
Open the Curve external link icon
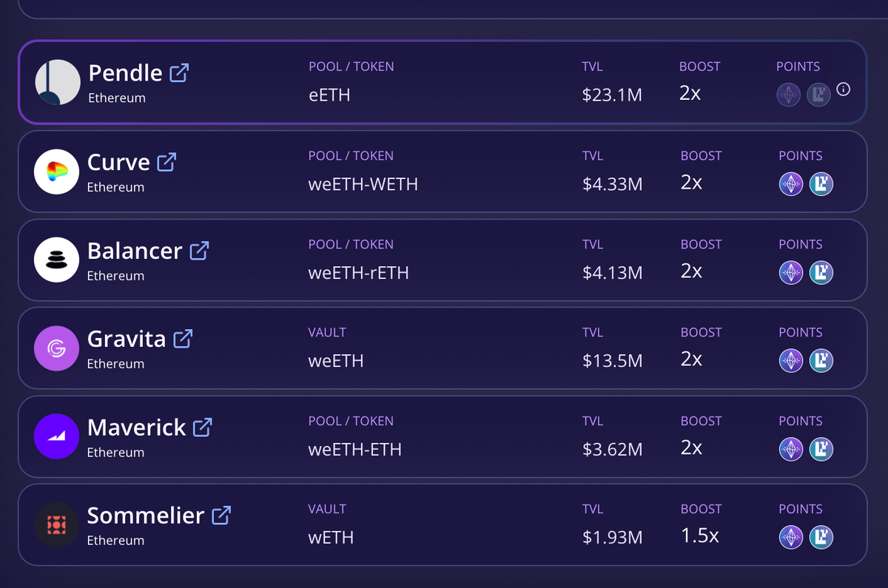pyautogui.click(x=166, y=162)
